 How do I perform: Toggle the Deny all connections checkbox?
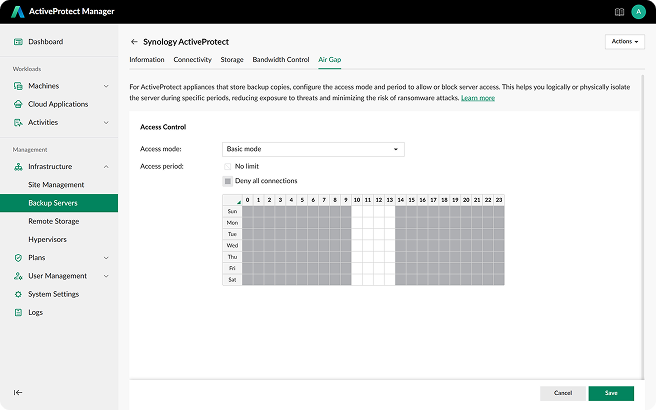coord(228,181)
